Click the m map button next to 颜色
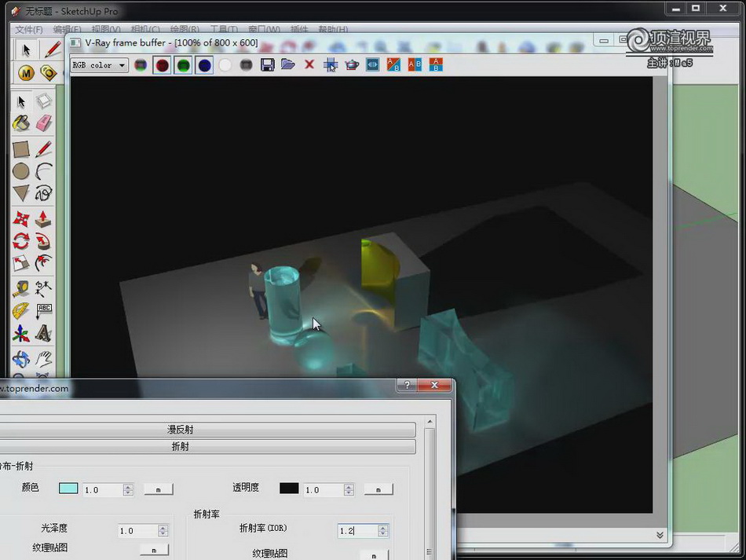 pos(159,489)
